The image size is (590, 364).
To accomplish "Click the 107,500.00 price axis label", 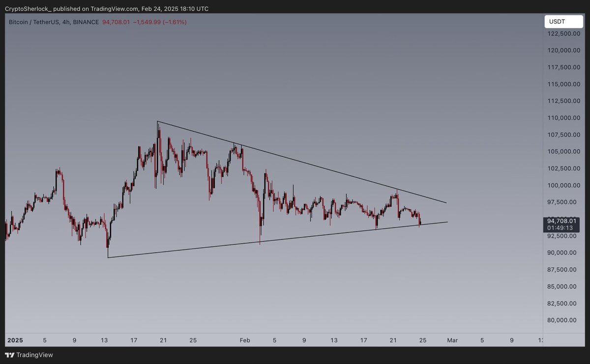I will pos(563,135).
